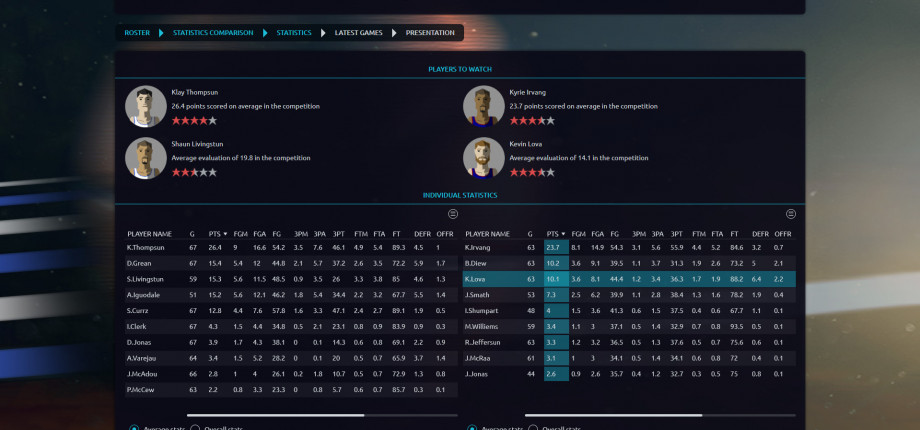This screenshot has width=920, height=430.
Task: Open the LATEST GAMES tab
Action: click(358, 33)
